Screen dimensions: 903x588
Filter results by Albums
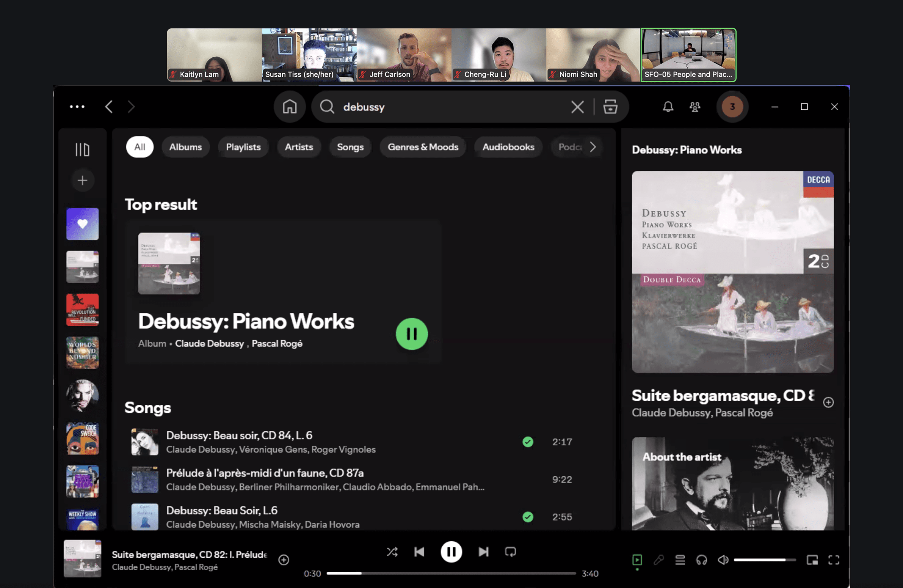185,147
